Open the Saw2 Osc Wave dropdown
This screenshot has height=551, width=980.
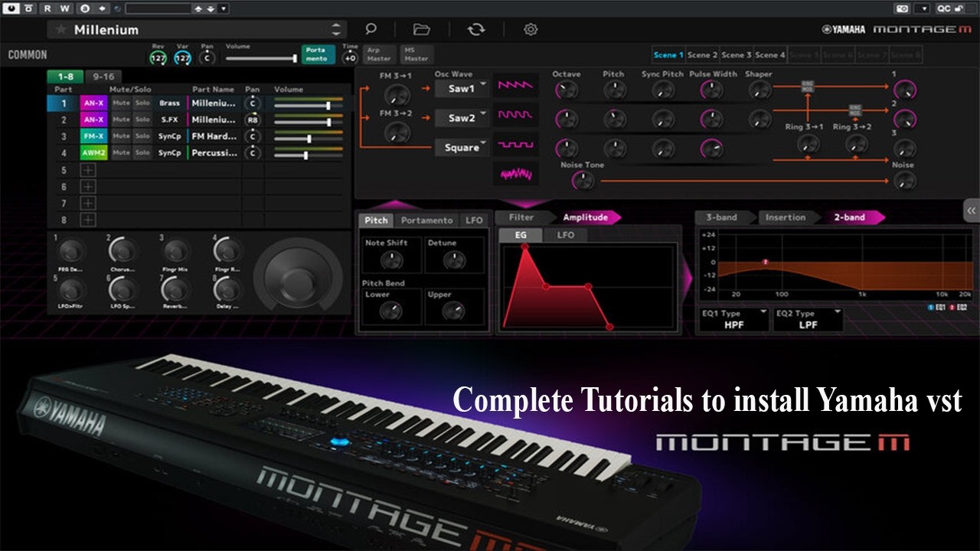click(462, 118)
